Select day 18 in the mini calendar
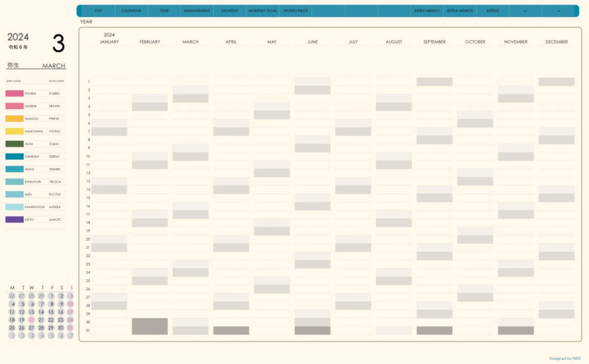The image size is (589, 364). pyautogui.click(x=12, y=320)
